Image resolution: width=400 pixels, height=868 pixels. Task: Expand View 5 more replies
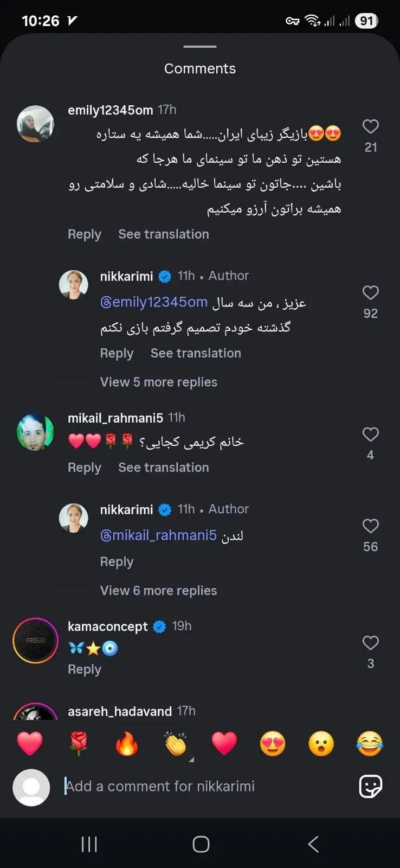click(x=158, y=382)
